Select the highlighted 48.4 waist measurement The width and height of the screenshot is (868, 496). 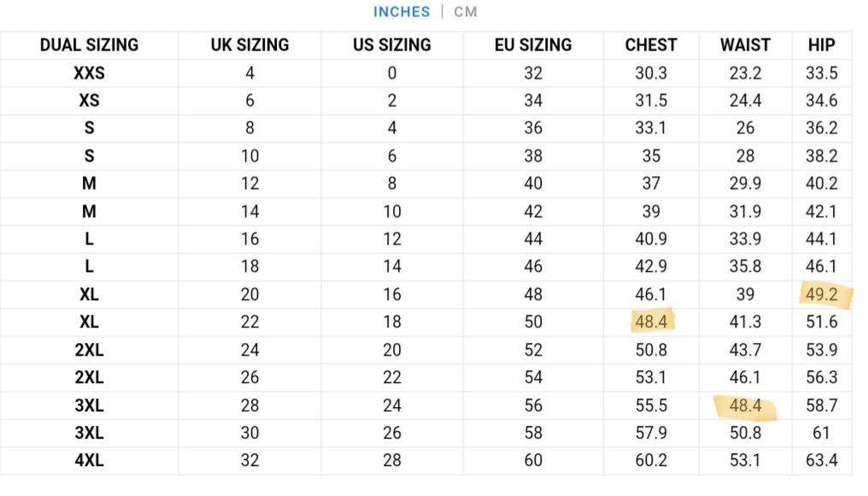tap(744, 404)
